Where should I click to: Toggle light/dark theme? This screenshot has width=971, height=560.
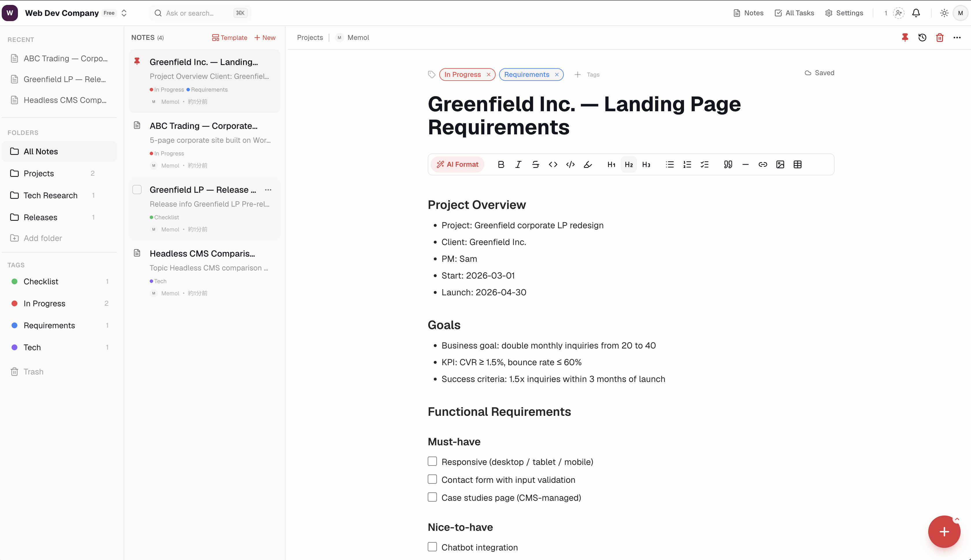pyautogui.click(x=944, y=13)
